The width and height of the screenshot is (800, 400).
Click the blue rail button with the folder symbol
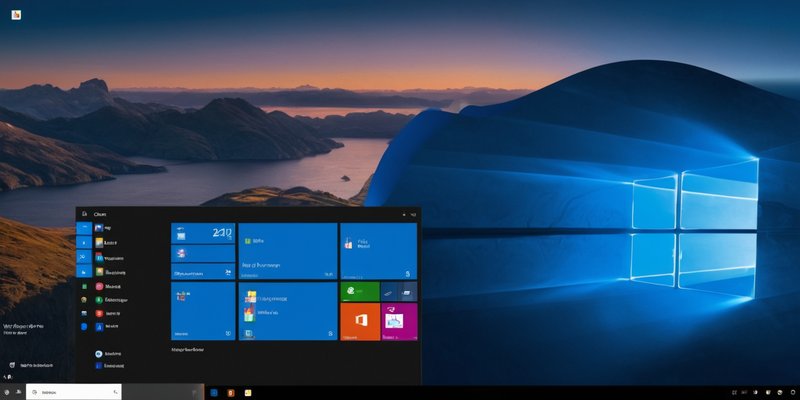(84, 271)
